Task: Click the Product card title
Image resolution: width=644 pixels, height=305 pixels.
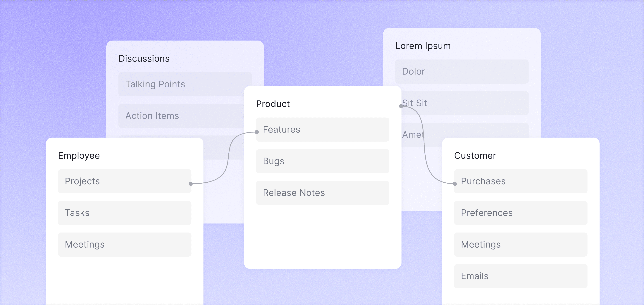Action: tap(273, 104)
